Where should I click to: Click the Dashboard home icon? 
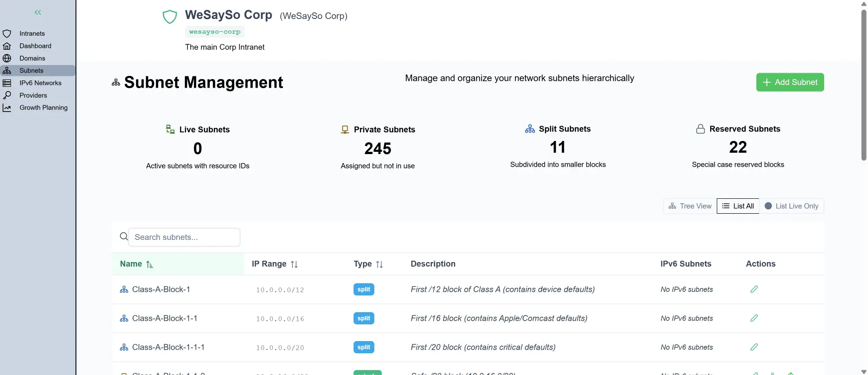point(7,46)
